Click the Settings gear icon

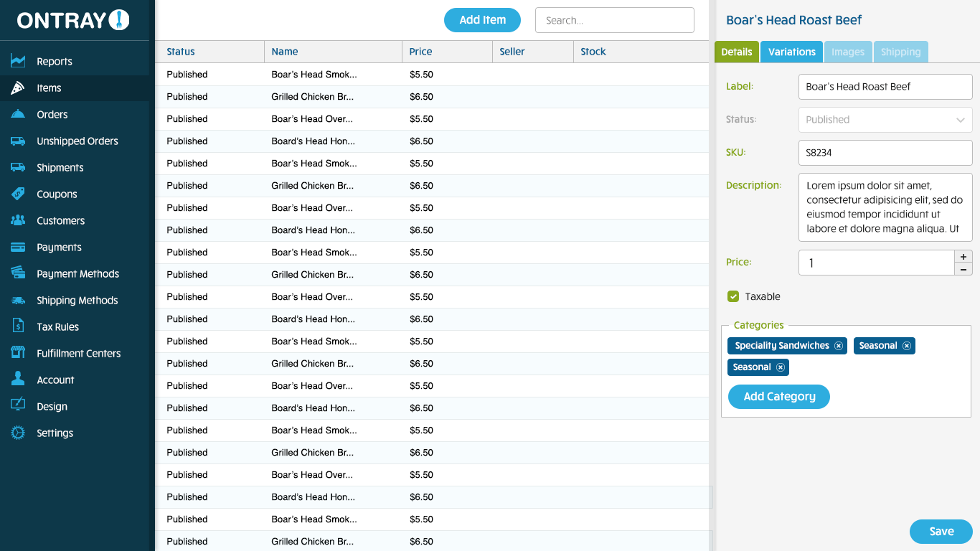click(18, 433)
